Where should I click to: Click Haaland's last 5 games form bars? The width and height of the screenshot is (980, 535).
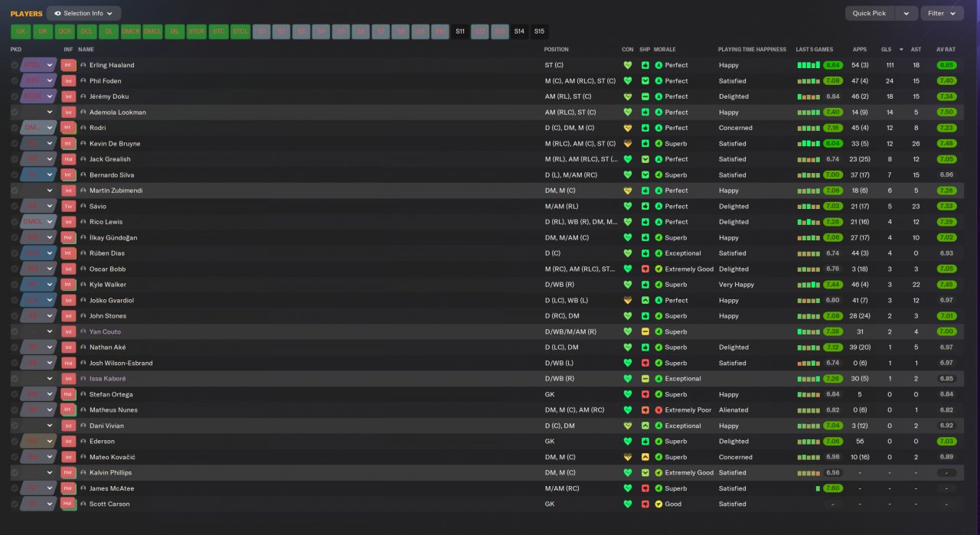[808, 65]
